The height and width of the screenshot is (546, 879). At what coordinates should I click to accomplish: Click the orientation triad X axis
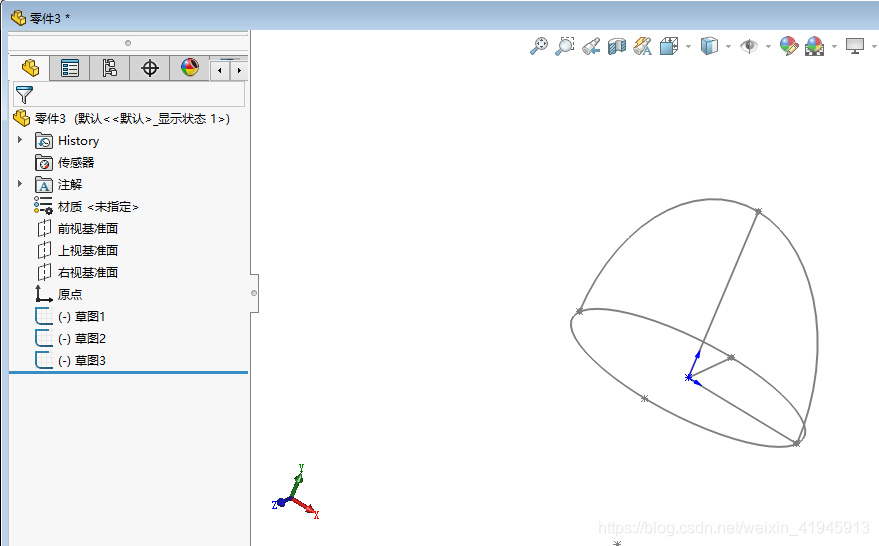tap(307, 508)
